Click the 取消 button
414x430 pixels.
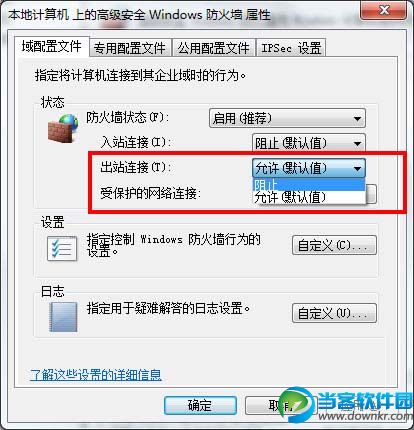click(281, 405)
